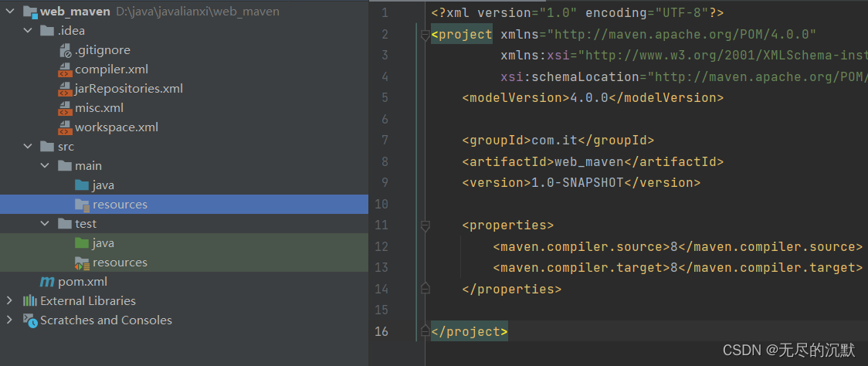This screenshot has width=868, height=366.
Task: Click the closing project tag on line 16
Action: 470,332
